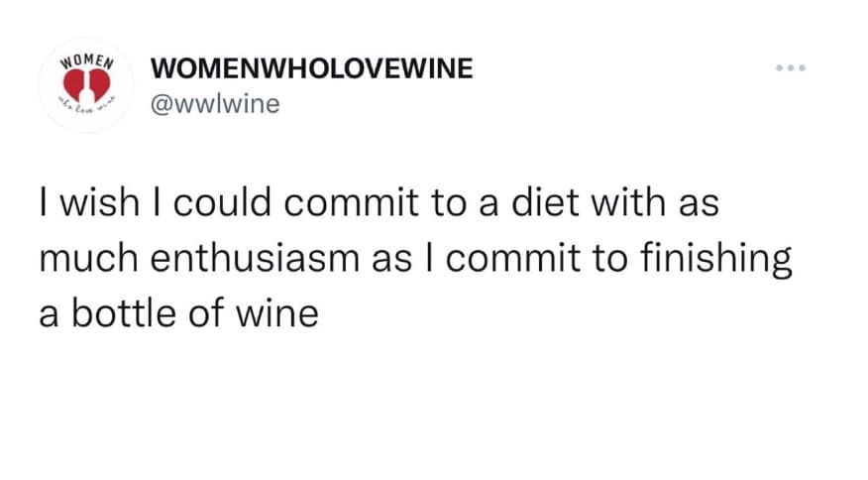Visit the @wwlwine handle link
This screenshot has width=868, height=480.
[x=213, y=102]
